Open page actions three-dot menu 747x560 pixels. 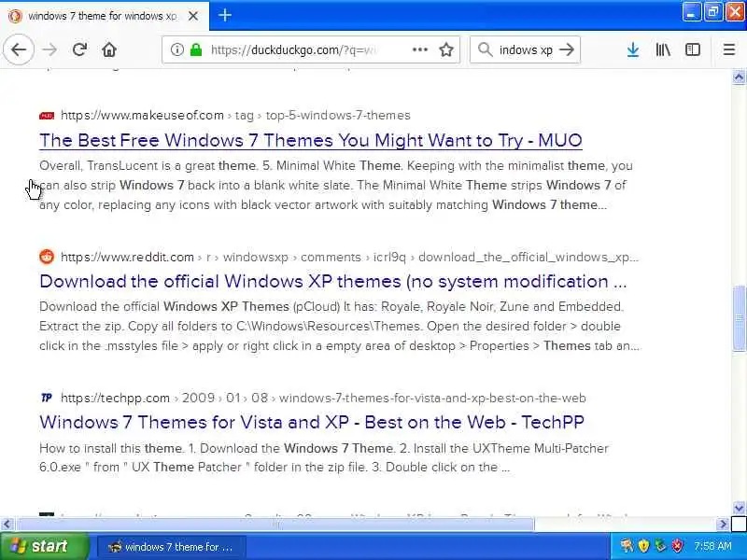pos(419,49)
